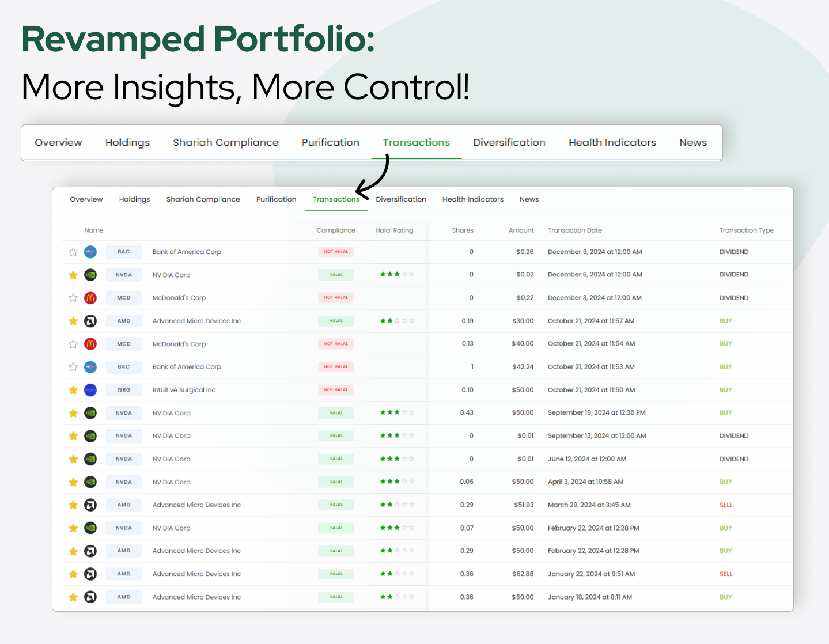Image resolution: width=829 pixels, height=644 pixels.
Task: Click the date January 18, 2024 at 8:11 AM
Action: pyautogui.click(x=590, y=597)
